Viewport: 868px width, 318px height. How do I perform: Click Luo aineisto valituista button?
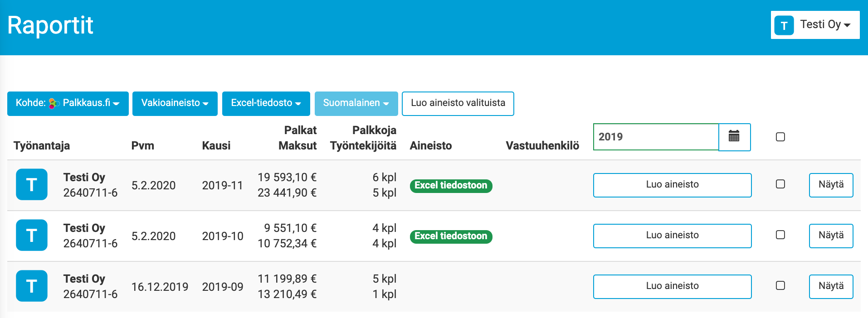point(458,103)
